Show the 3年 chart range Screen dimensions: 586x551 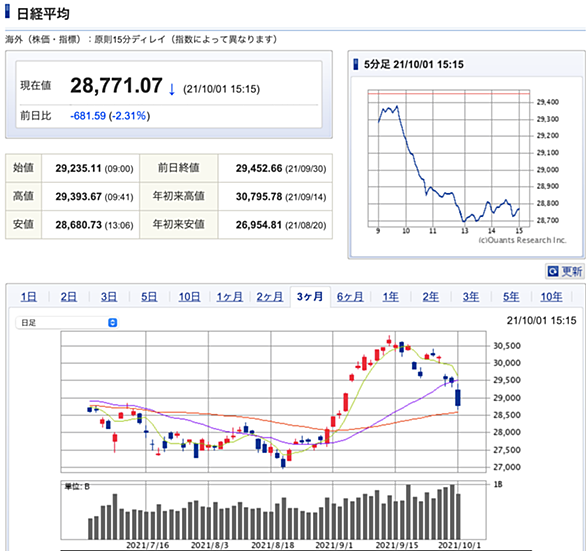point(471,297)
